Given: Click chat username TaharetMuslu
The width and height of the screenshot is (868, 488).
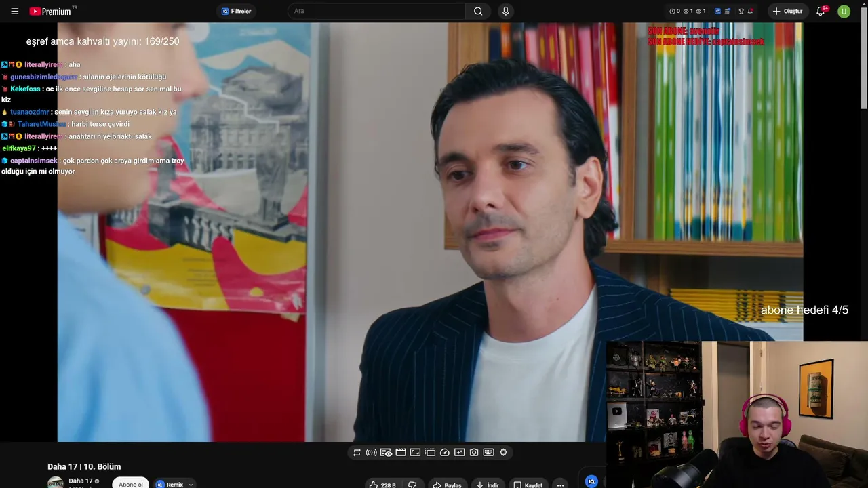Looking at the screenshot, I should tap(41, 124).
